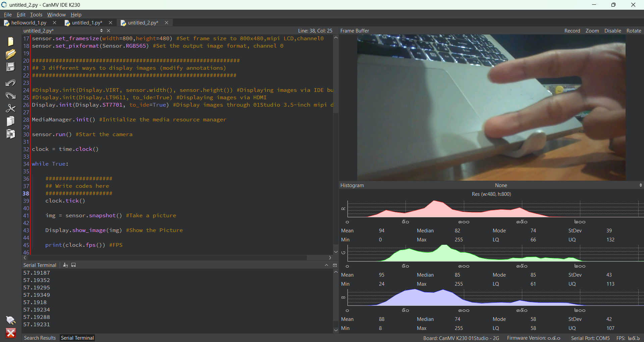Image resolution: width=644 pixels, height=342 pixels.
Task: Click the New File icon in left toolbar
Action: click(x=11, y=41)
